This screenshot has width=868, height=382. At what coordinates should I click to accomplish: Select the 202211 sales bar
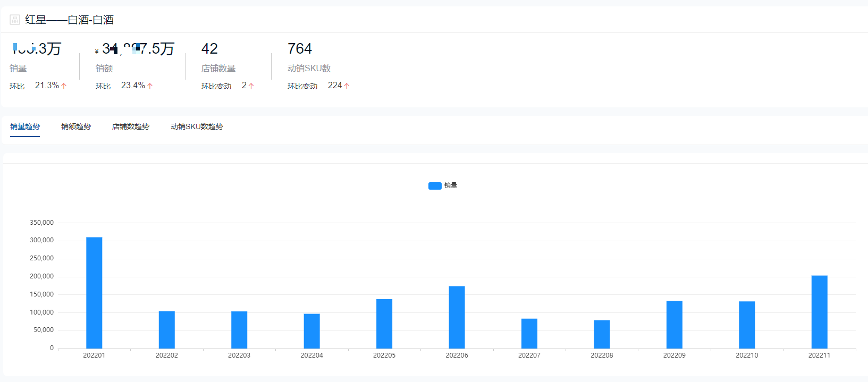[819, 312]
